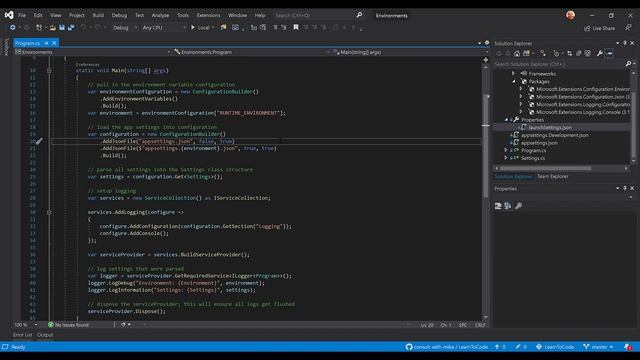Open the Environments project navigation dropdown
Screen dimensions: 640x360
coord(92,52)
